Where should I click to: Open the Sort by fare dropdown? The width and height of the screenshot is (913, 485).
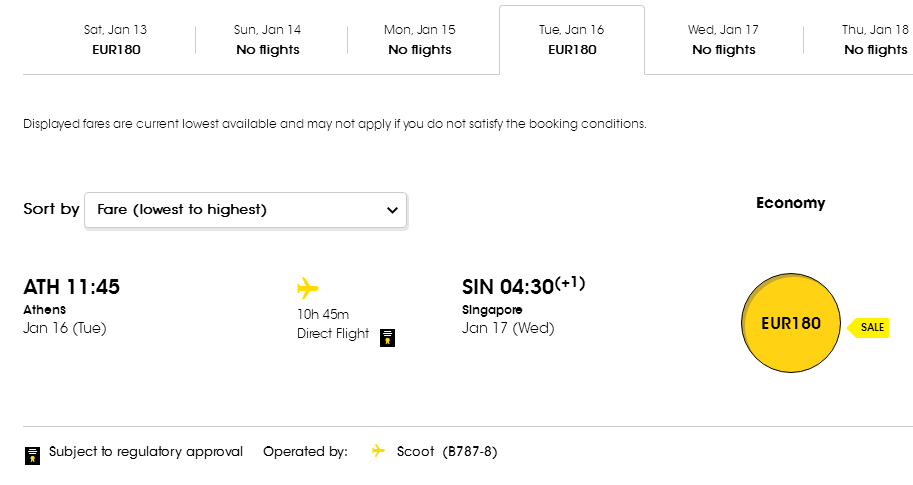pyautogui.click(x=246, y=210)
